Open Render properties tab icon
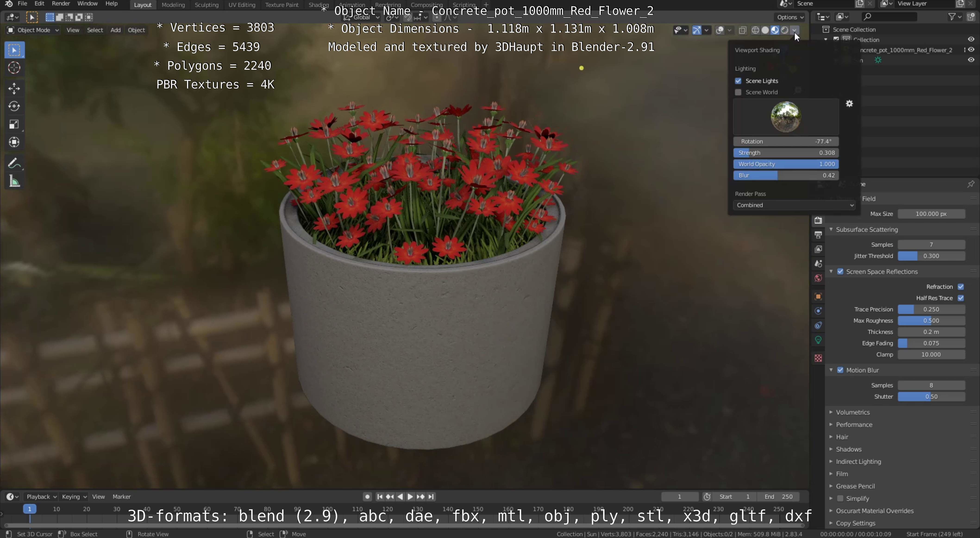 pyautogui.click(x=818, y=220)
